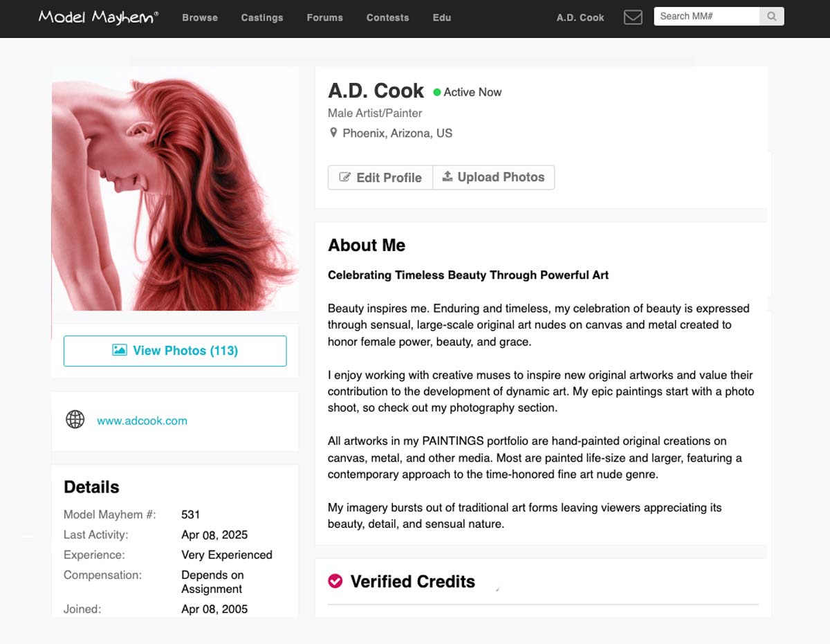Click the globe website icon
The width and height of the screenshot is (830, 644).
[75, 419]
